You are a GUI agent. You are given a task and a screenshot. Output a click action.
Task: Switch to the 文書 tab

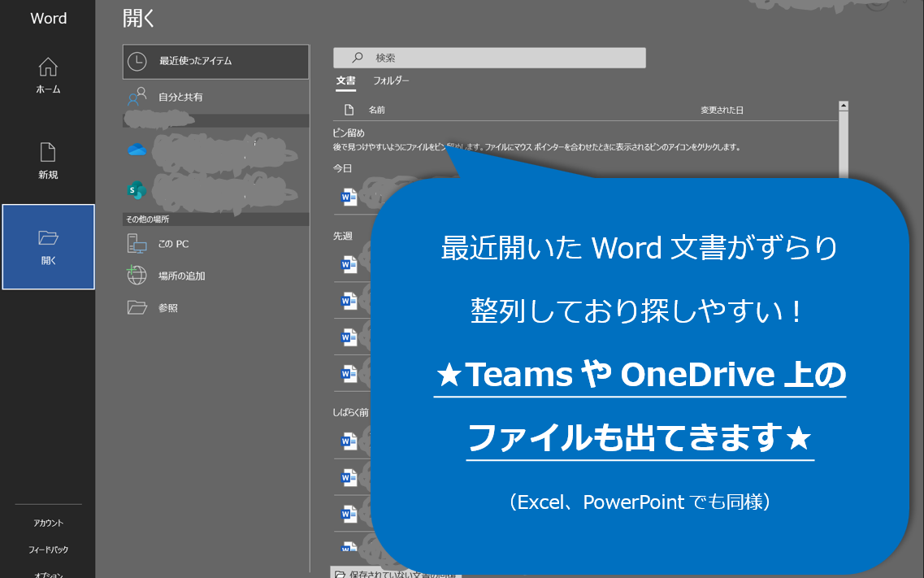(346, 80)
